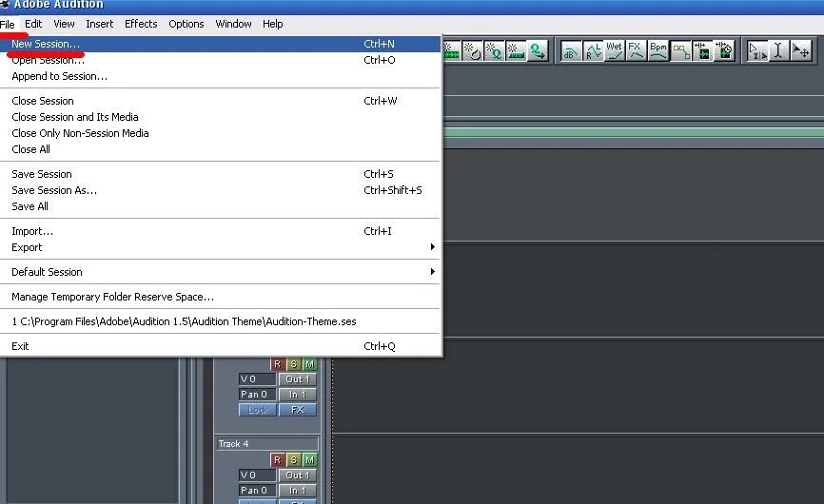Image resolution: width=824 pixels, height=504 pixels.
Task: Click the waveform clip icon with clock
Action: pos(724,51)
